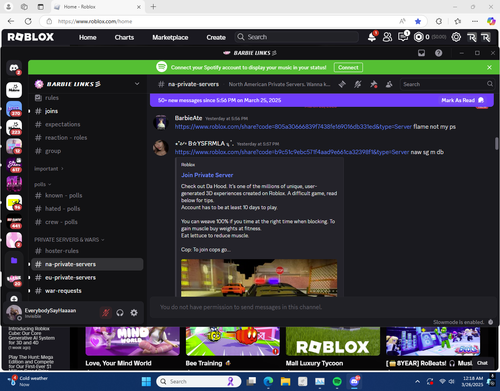This screenshot has height=391, width=500.
Task: Open Discord user settings gear
Action: pyautogui.click(x=134, y=313)
